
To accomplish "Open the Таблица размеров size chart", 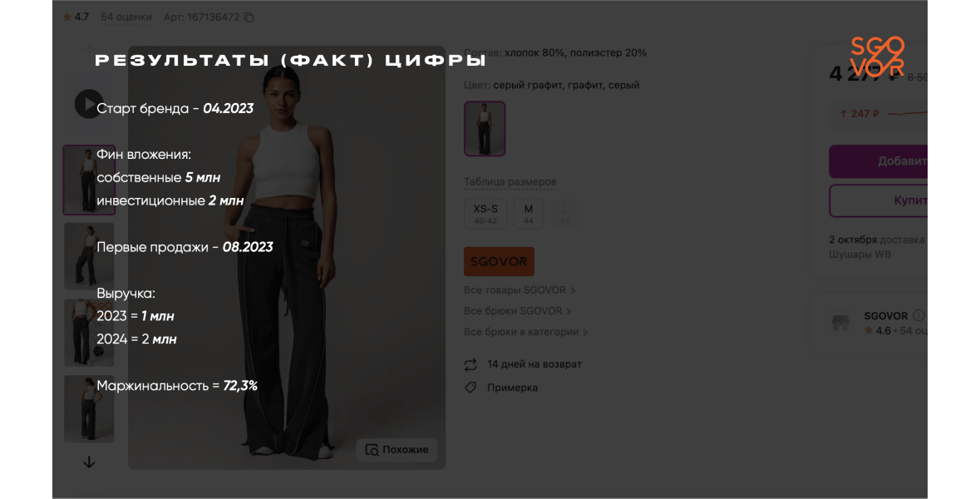I will click(x=510, y=182).
